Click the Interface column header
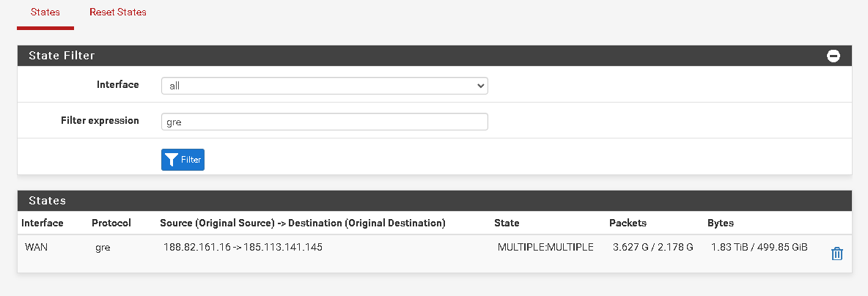Screen dimensions: 868x296 43,223
